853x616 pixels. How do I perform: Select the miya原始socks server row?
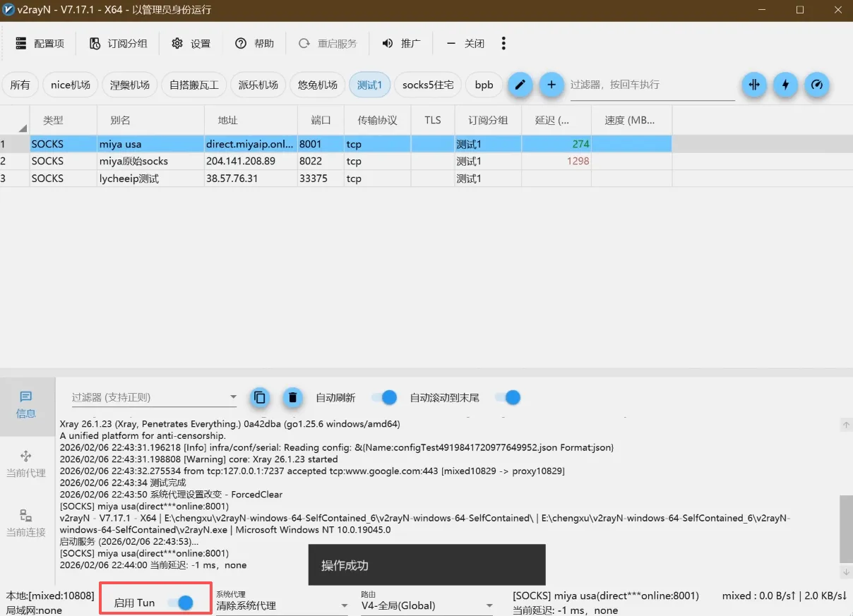(x=133, y=162)
